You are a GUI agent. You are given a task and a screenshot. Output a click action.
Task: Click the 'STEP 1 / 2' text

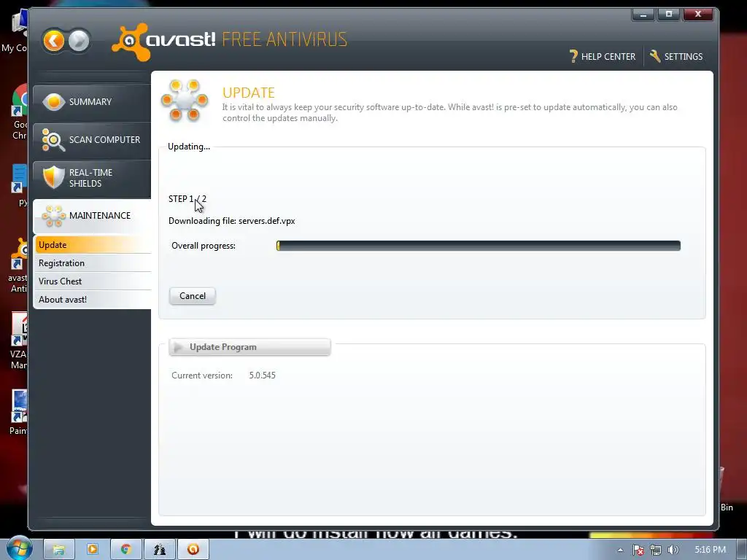[187, 198]
